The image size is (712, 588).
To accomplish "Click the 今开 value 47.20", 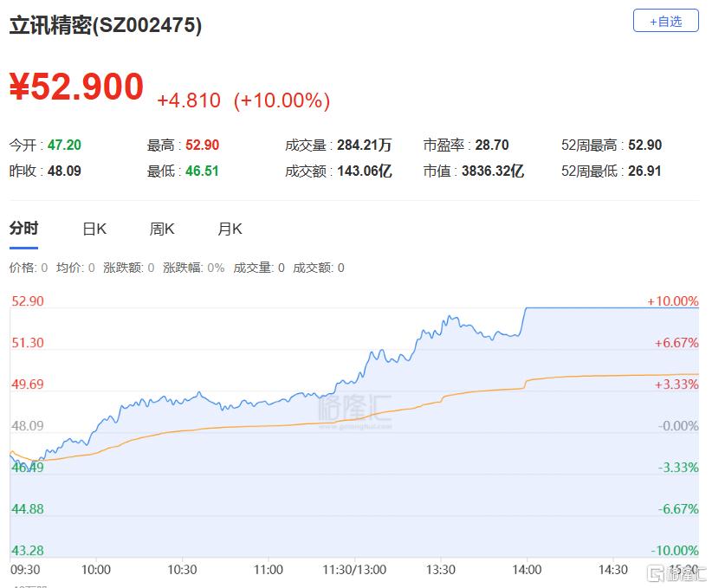I will [64, 145].
